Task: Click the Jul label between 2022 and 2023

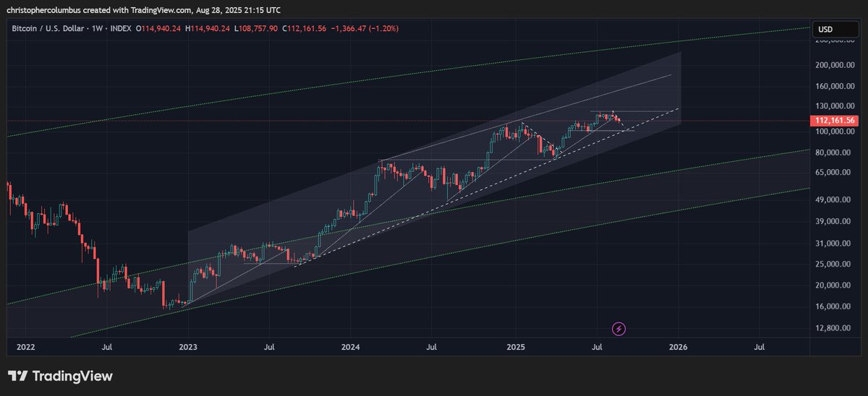Action: click(106, 348)
